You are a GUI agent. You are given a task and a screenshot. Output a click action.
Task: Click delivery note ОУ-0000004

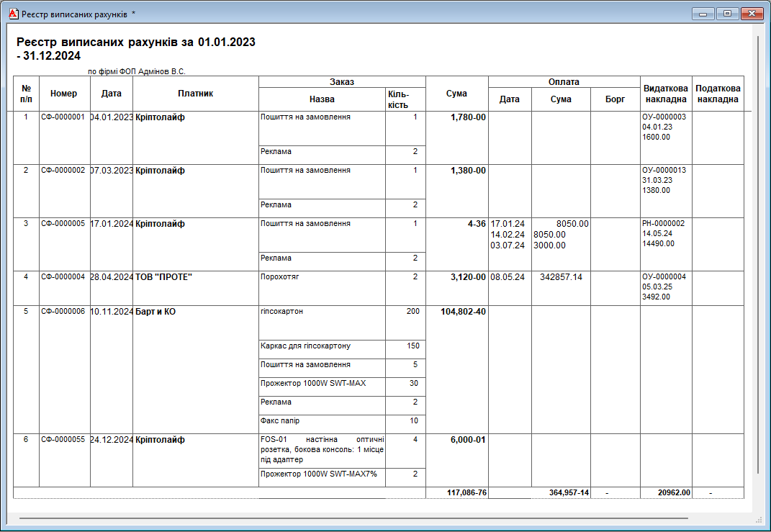[664, 277]
